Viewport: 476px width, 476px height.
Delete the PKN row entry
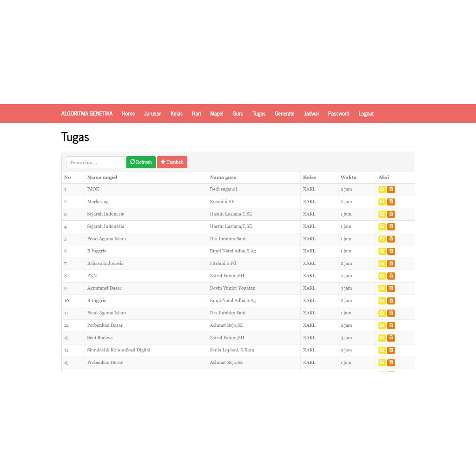391,276
